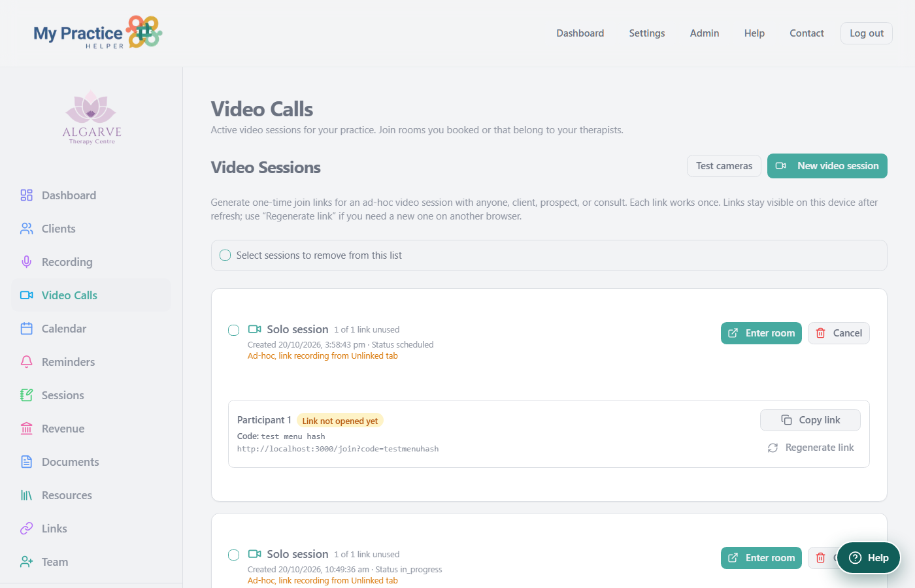Click the camera icon beside the scheduled Solo session
The height and width of the screenshot is (588, 915).
click(x=255, y=329)
